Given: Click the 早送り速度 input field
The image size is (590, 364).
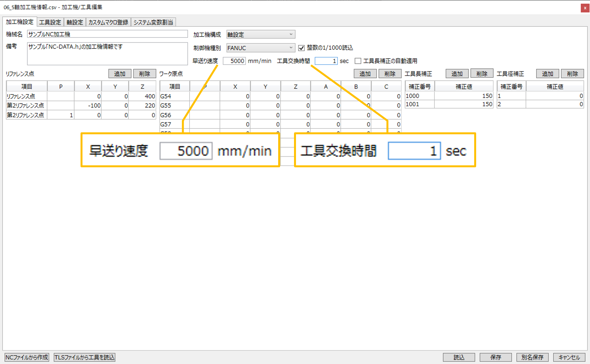Looking at the screenshot, I should (x=234, y=61).
